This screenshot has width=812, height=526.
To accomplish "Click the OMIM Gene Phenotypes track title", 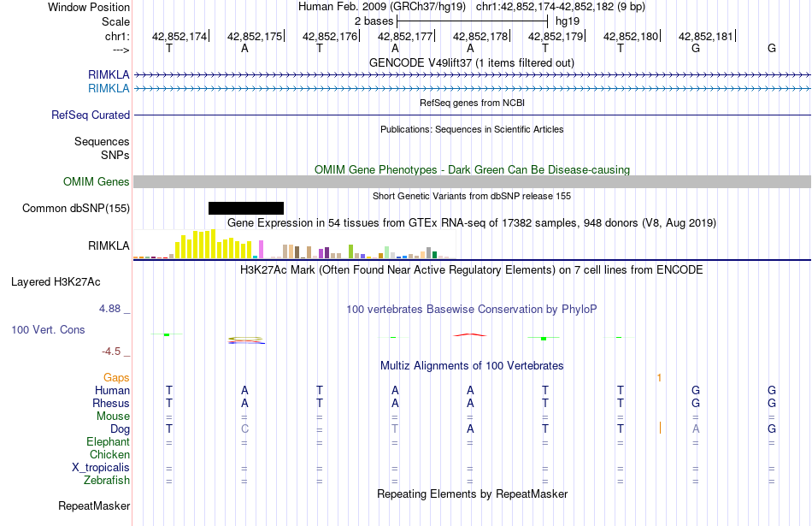I will [x=473, y=170].
